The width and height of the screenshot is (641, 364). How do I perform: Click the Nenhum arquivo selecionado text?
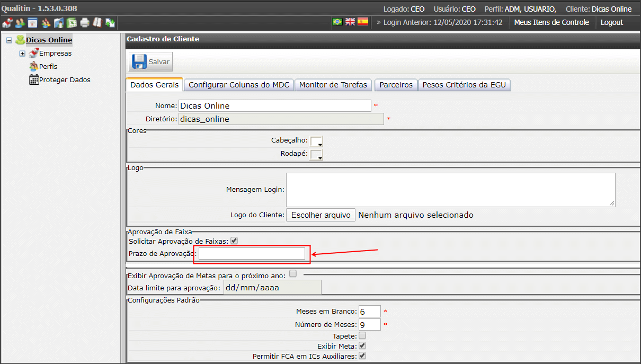coord(416,215)
